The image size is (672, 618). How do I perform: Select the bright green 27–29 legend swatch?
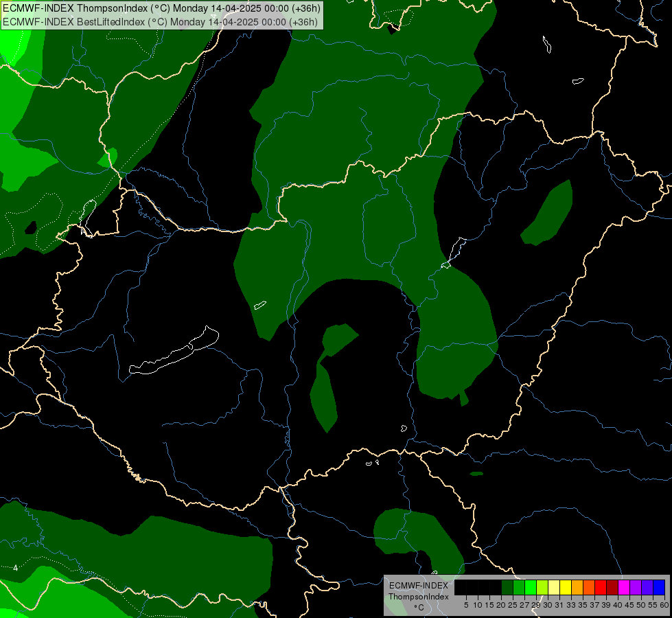(531, 587)
